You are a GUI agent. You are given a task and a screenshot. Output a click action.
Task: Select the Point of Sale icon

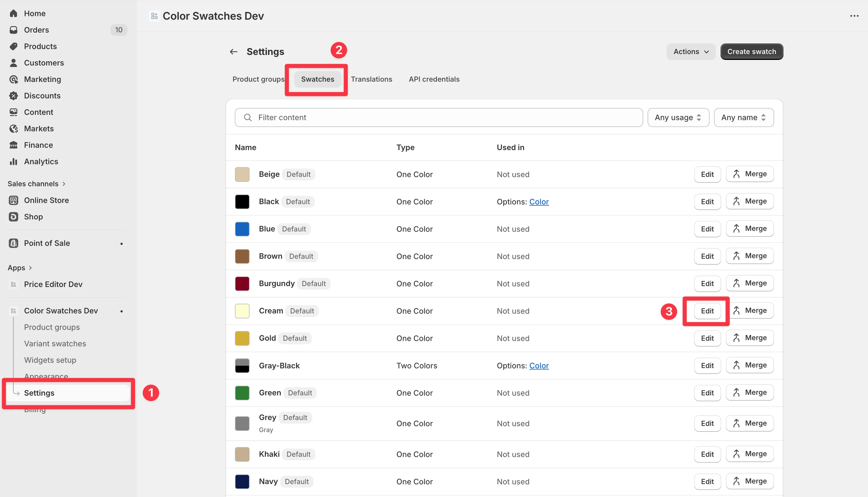pyautogui.click(x=14, y=243)
